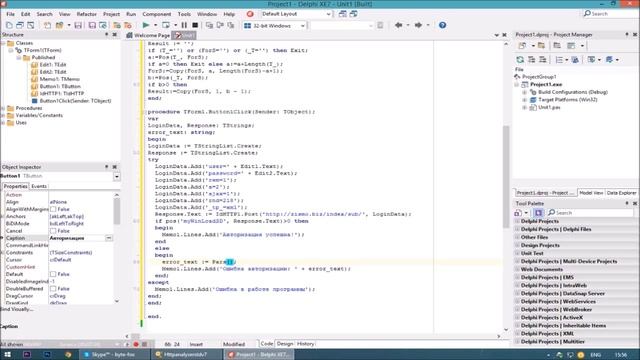The image size is (640, 360).
Task: Click the Save desktop layout icon
Action: coord(343,14)
